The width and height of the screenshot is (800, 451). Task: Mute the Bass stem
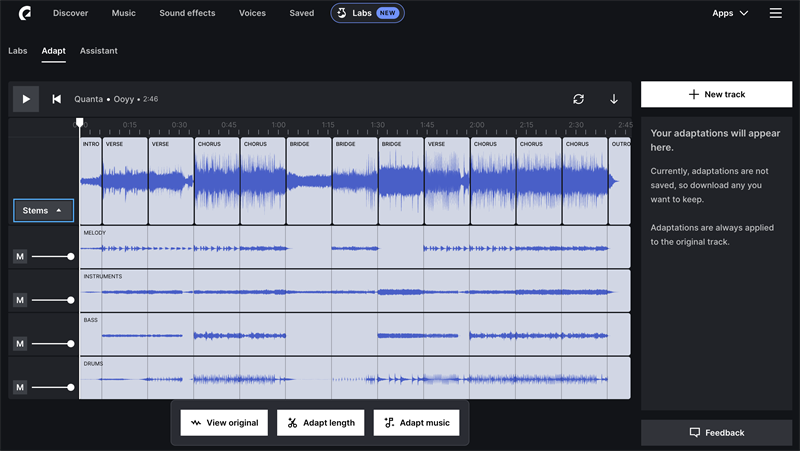pyautogui.click(x=20, y=344)
